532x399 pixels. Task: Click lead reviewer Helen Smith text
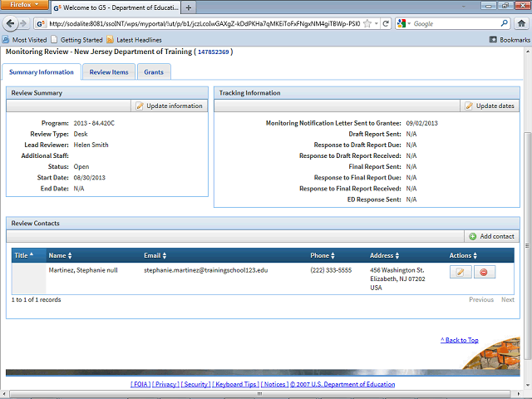(x=91, y=145)
